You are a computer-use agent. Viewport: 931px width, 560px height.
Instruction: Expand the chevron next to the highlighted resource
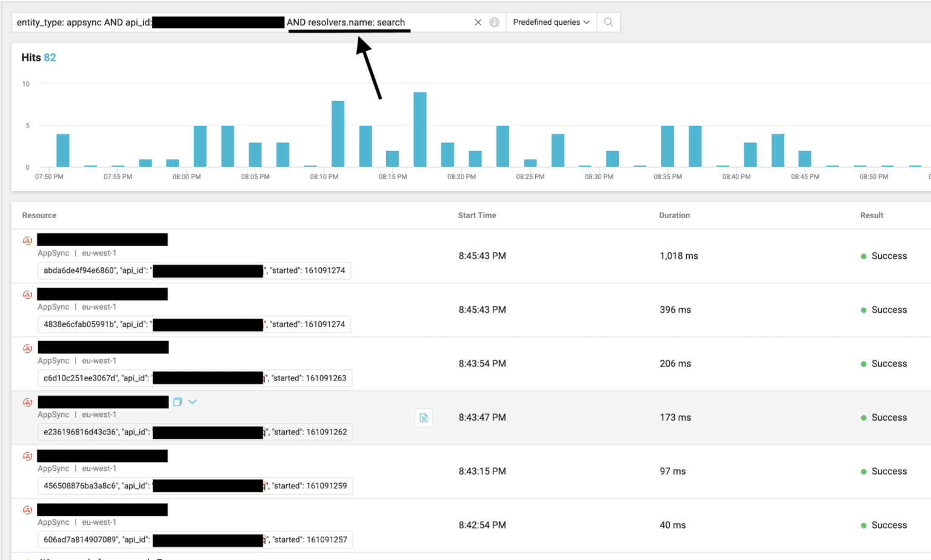193,401
